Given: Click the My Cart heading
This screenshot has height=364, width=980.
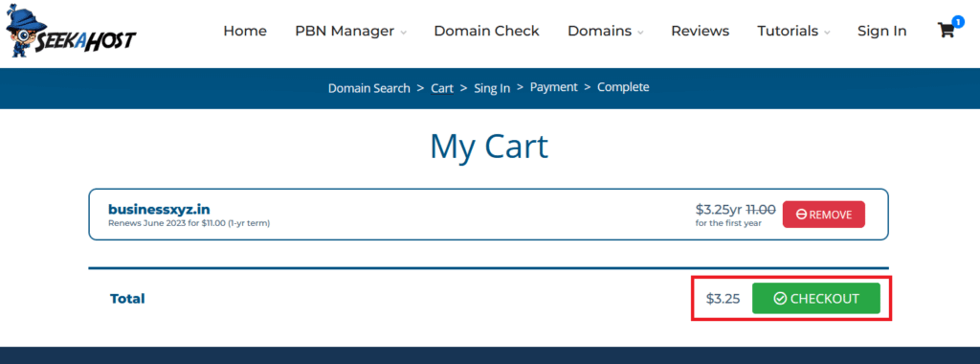Looking at the screenshot, I should (489, 147).
